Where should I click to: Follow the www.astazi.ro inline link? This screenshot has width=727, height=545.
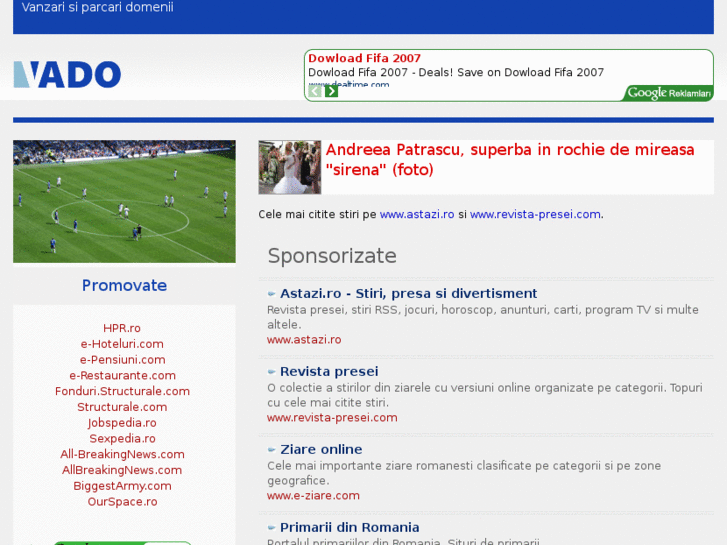[x=417, y=214]
